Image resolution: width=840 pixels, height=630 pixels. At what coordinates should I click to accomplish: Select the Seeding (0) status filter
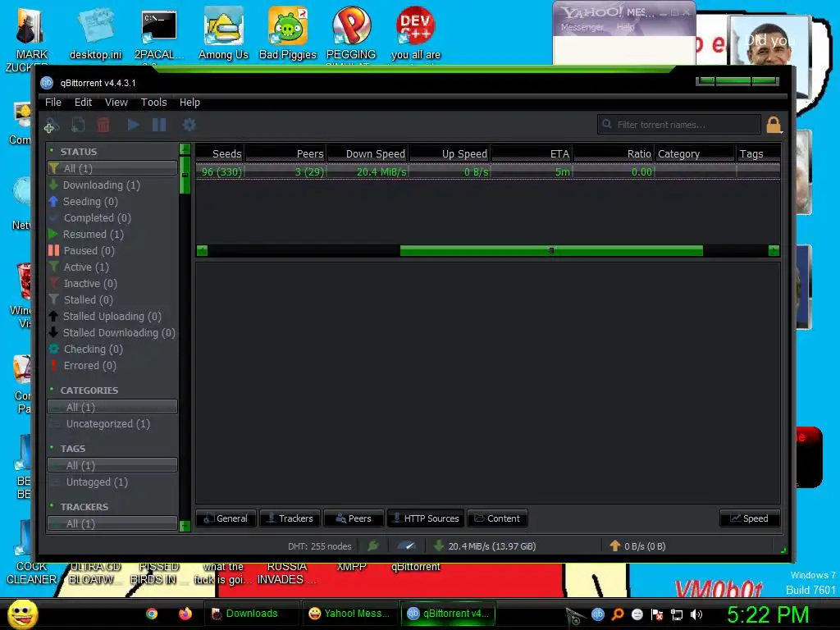(x=112, y=202)
